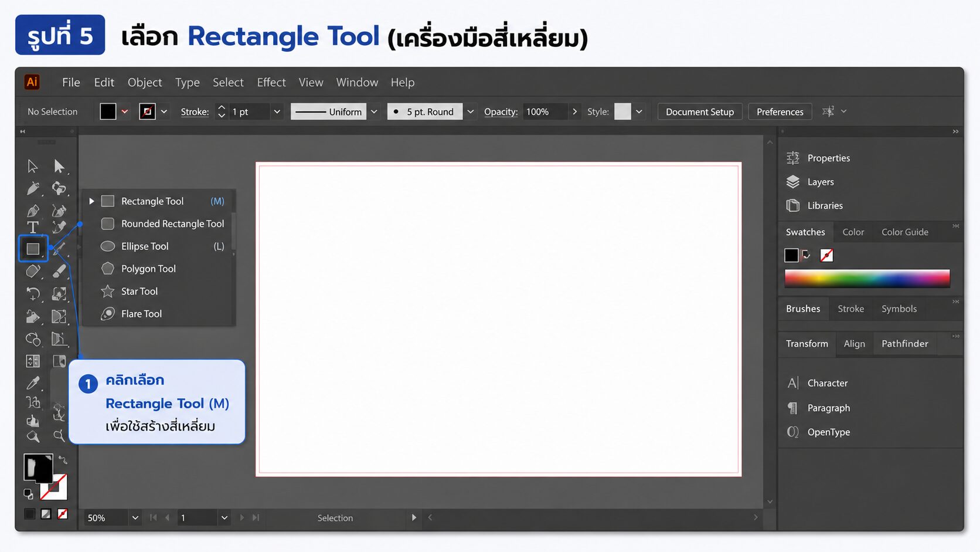Image resolution: width=980 pixels, height=552 pixels.
Task: Open the Properties panel
Action: pos(818,158)
